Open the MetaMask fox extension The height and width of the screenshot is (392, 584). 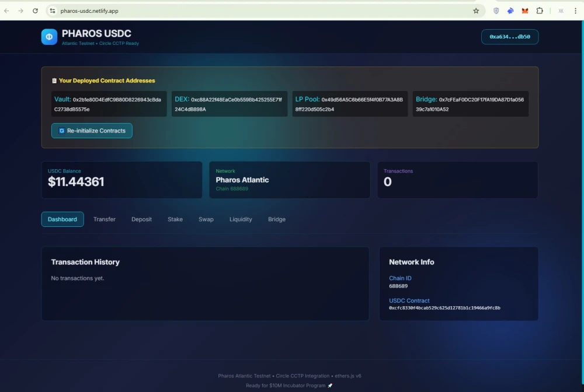[x=525, y=11]
